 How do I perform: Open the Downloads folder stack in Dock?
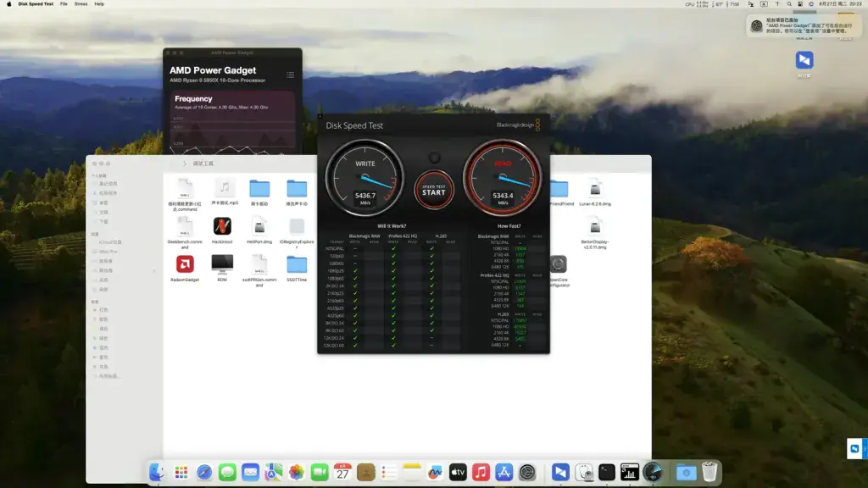(686, 472)
